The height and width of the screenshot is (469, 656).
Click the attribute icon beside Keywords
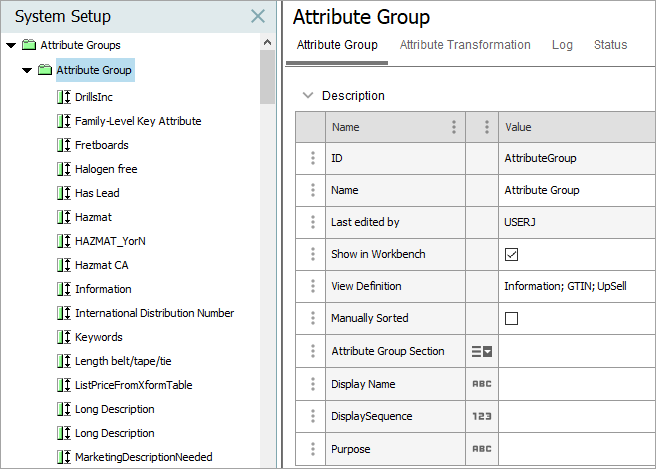pos(63,337)
